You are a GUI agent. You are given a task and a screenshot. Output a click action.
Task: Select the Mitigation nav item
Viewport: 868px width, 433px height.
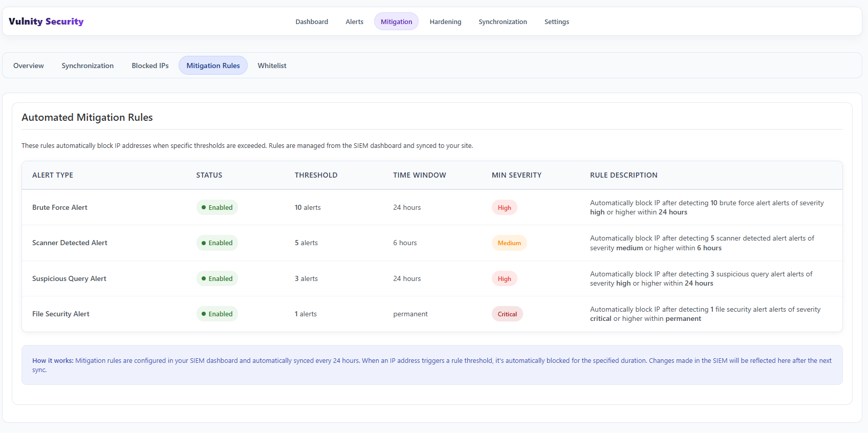click(x=396, y=21)
